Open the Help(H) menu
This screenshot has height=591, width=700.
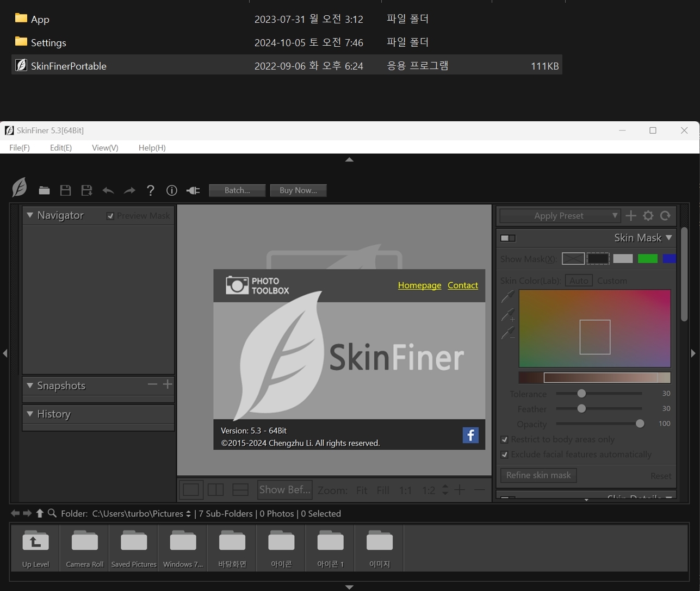pyautogui.click(x=152, y=148)
